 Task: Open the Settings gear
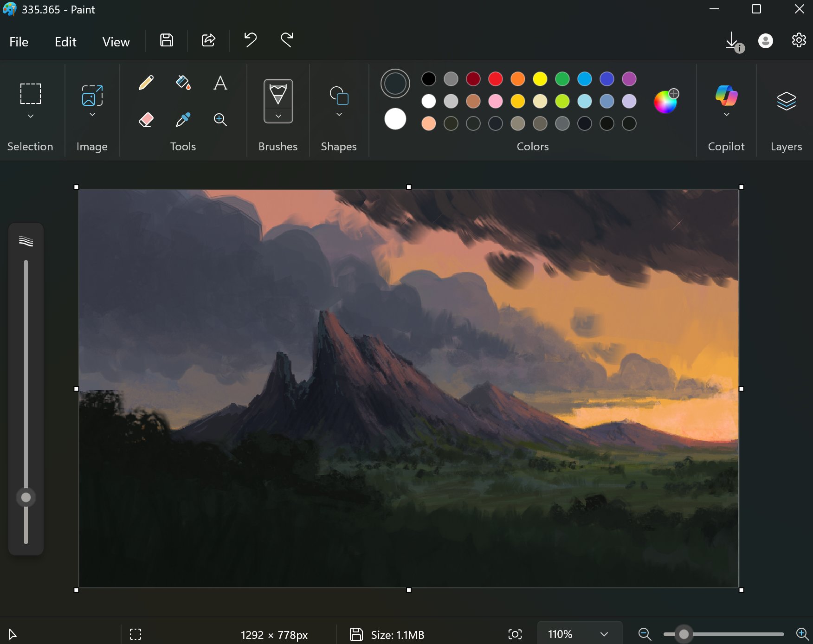(799, 40)
